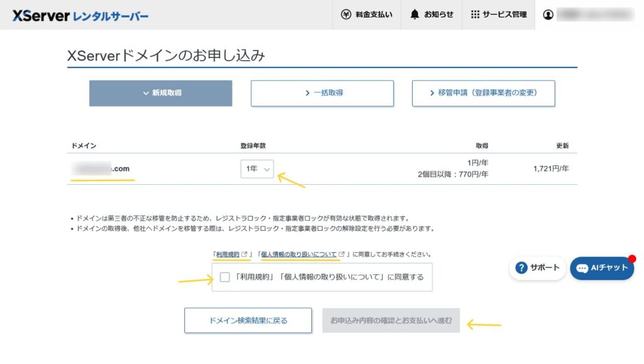Click the grid dots services icon

(x=475, y=14)
